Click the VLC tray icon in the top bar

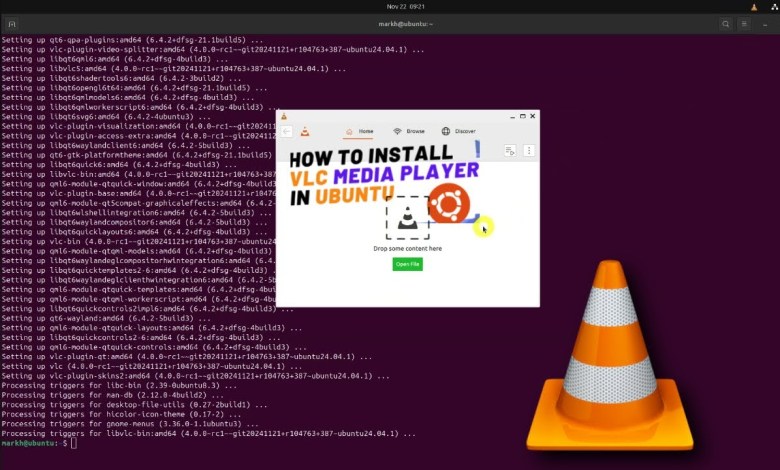click(x=754, y=6)
